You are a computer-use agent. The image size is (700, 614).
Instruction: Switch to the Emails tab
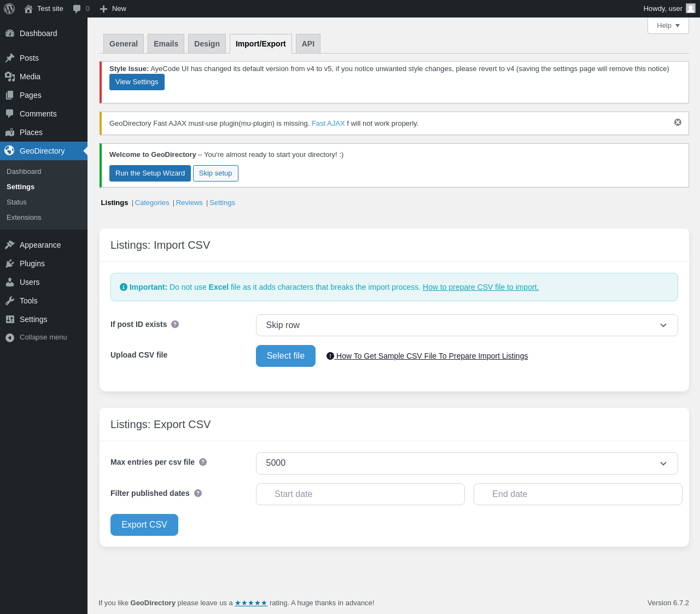tap(166, 44)
